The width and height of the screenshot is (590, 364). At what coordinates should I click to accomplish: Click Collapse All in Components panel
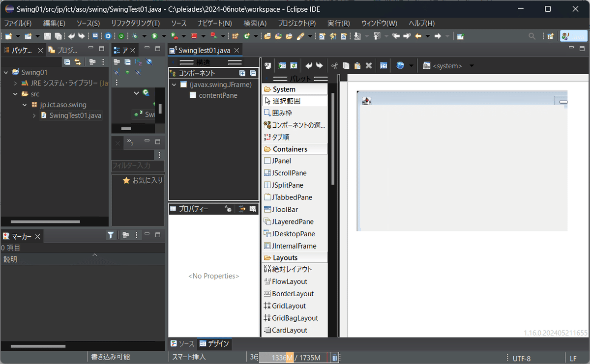(253, 73)
